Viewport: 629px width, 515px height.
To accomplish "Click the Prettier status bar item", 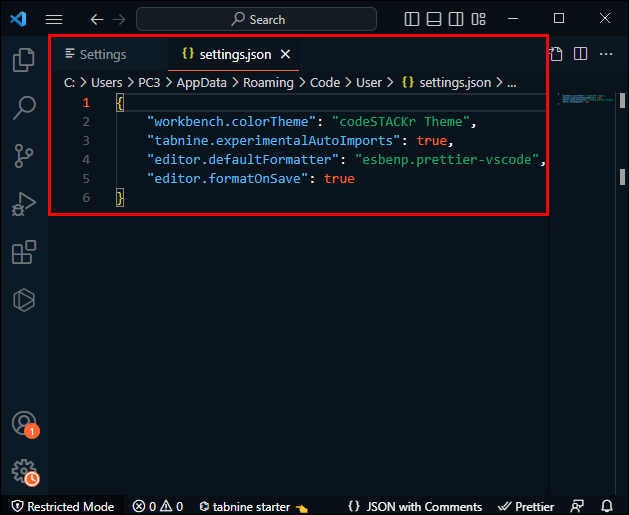I will (526, 507).
